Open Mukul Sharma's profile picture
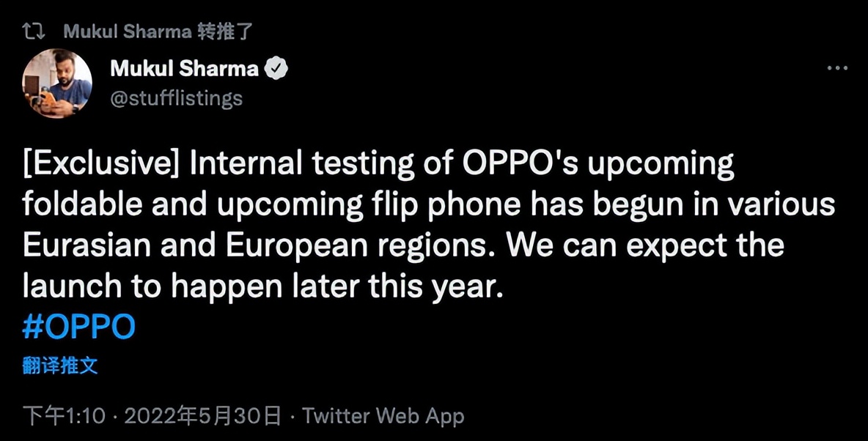 (x=57, y=83)
